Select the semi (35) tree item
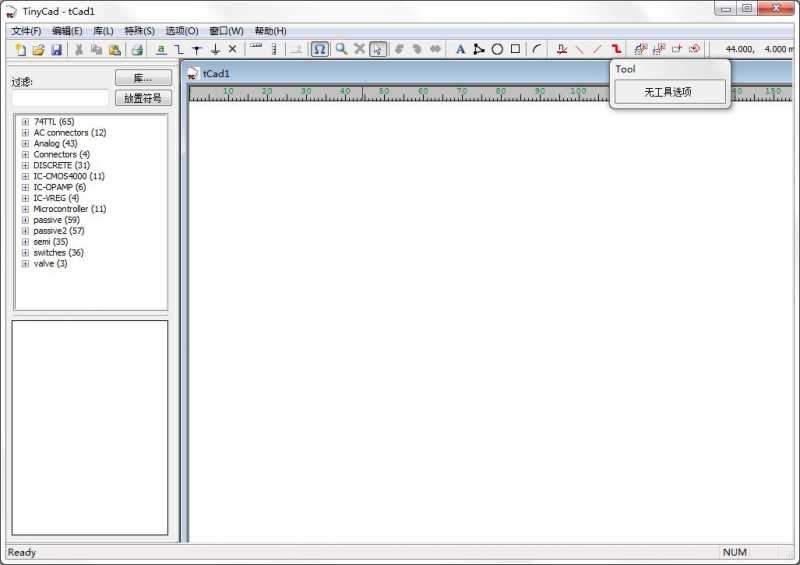Image resolution: width=800 pixels, height=565 pixels. (51, 242)
